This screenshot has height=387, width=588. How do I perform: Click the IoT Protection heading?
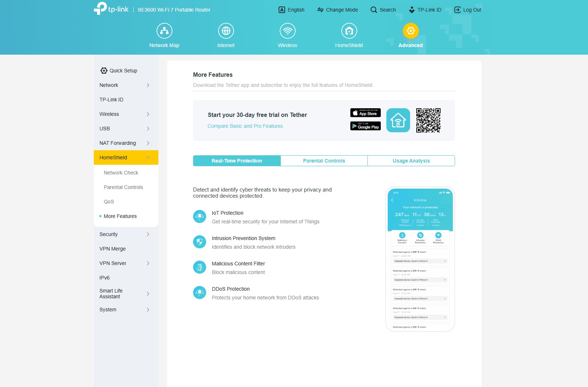(x=228, y=213)
